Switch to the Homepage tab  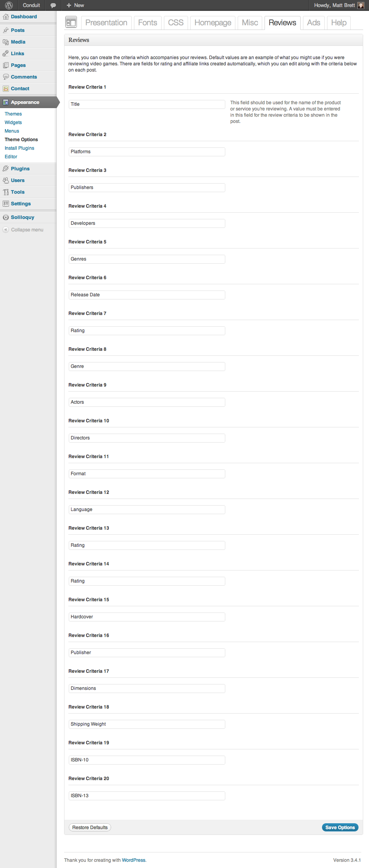click(213, 23)
